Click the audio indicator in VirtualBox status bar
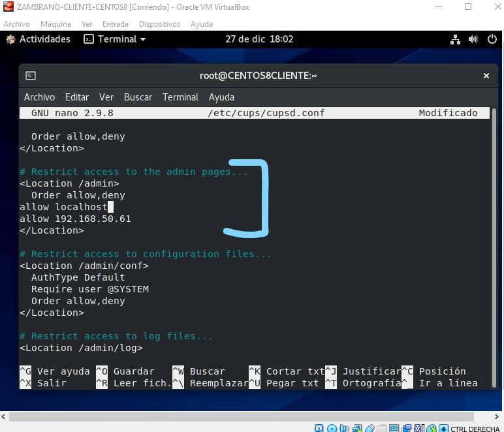Viewport: 504px width, 432px height. 344,428
